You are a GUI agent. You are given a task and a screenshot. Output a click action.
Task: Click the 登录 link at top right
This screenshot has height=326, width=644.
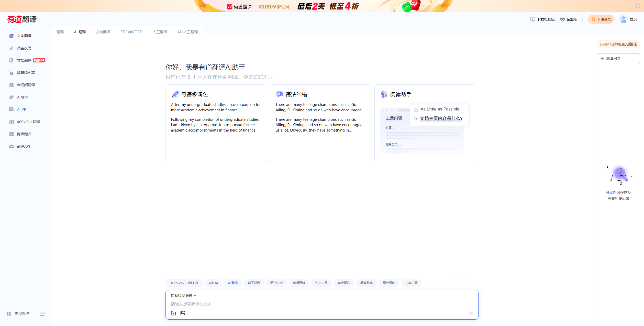coord(634,19)
